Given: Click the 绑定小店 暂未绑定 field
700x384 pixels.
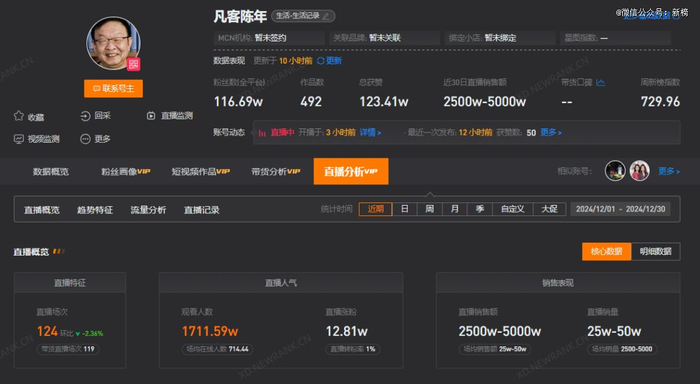Looking at the screenshot, I should [500, 38].
